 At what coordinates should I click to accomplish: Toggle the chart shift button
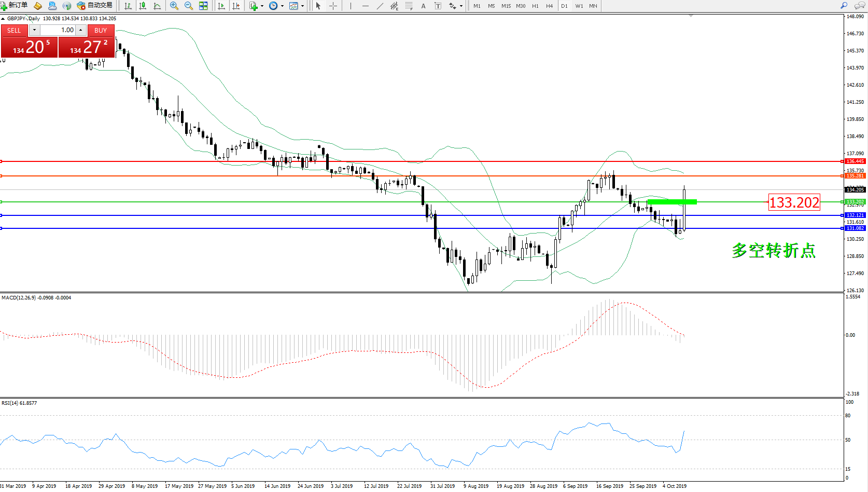(x=236, y=6)
